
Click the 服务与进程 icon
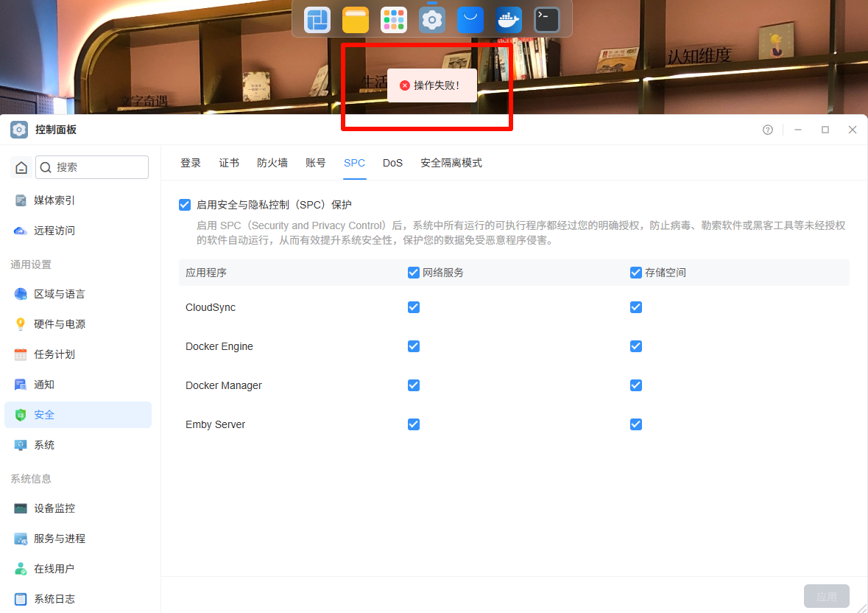21,539
